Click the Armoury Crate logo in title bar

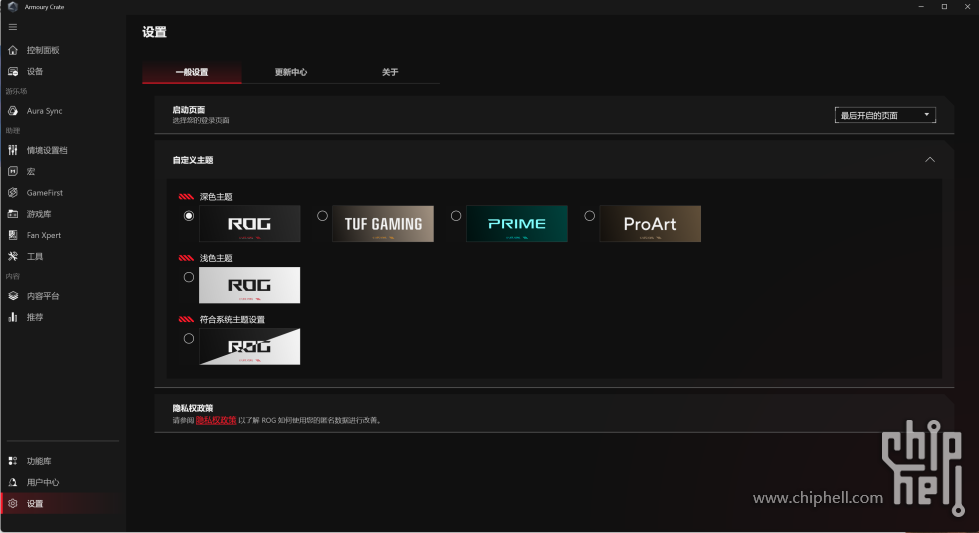12,7
